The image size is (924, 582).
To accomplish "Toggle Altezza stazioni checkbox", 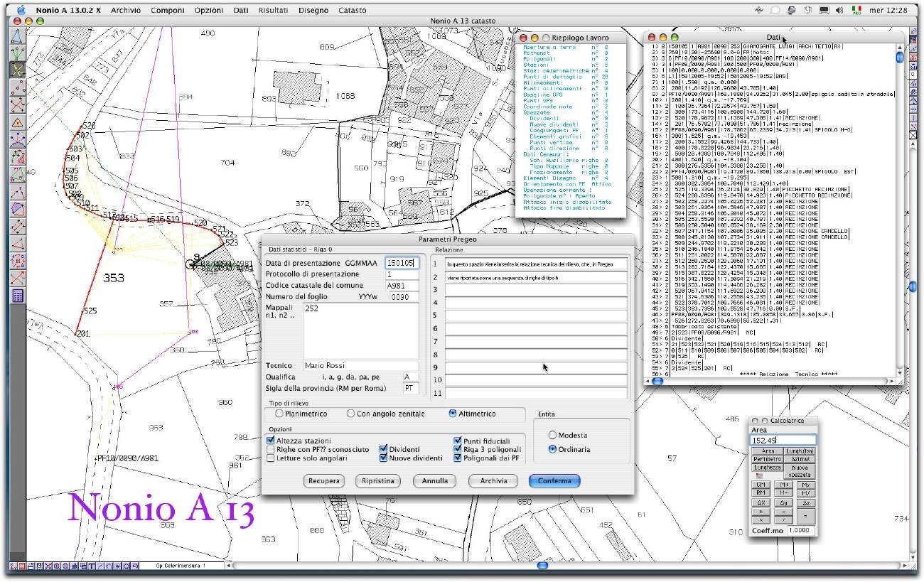I will tap(271, 441).
